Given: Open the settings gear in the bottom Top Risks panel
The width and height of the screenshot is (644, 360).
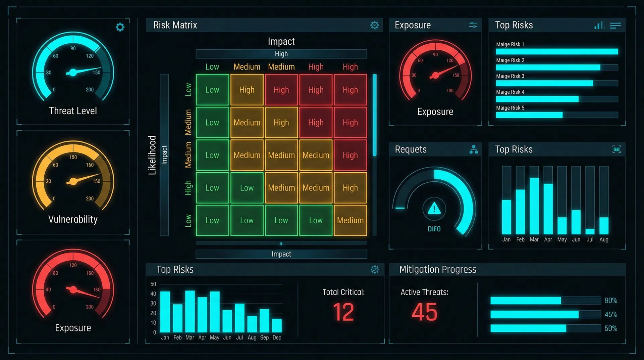Looking at the screenshot, I should click(x=375, y=269).
